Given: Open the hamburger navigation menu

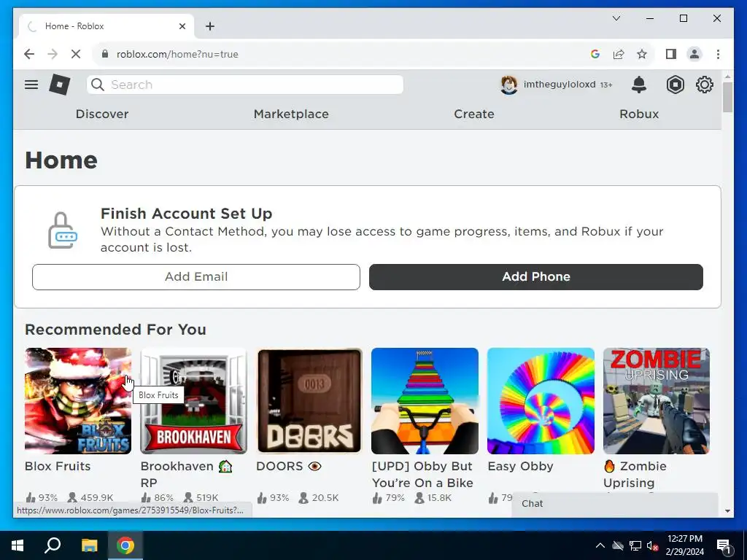Looking at the screenshot, I should click(x=31, y=85).
